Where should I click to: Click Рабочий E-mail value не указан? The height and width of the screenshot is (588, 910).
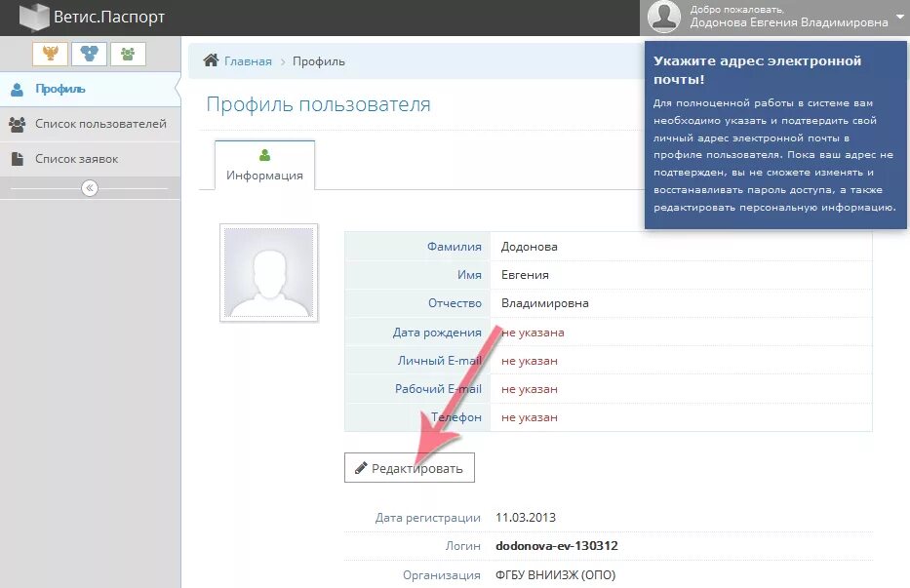tap(530, 389)
